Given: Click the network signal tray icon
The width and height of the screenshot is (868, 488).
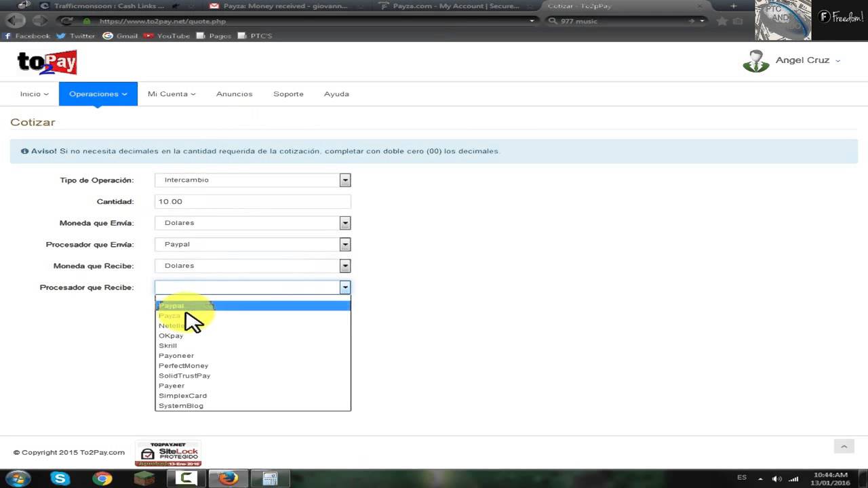Looking at the screenshot, I should 793,479.
